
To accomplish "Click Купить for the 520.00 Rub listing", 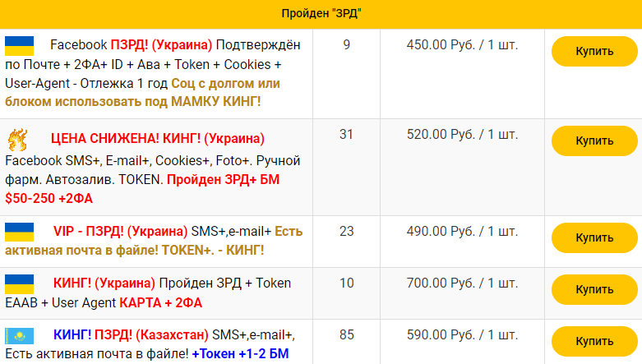I will (x=594, y=141).
